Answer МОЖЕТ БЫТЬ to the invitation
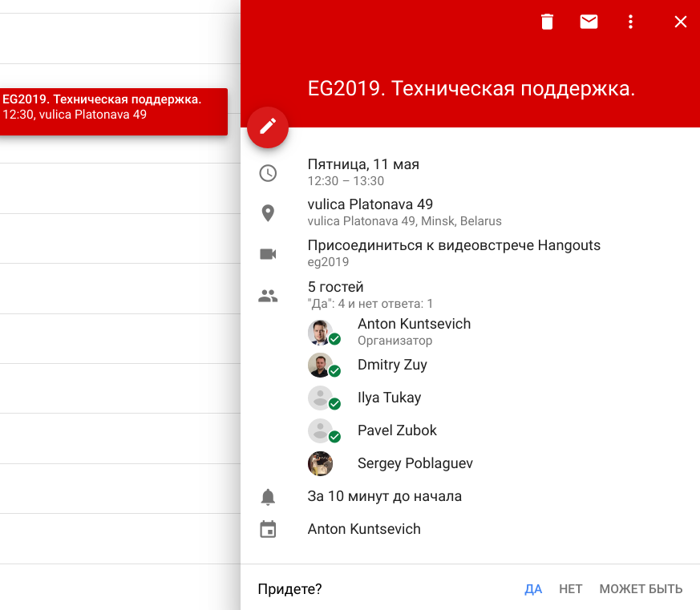Viewport: 700px width, 610px height. pos(641,589)
